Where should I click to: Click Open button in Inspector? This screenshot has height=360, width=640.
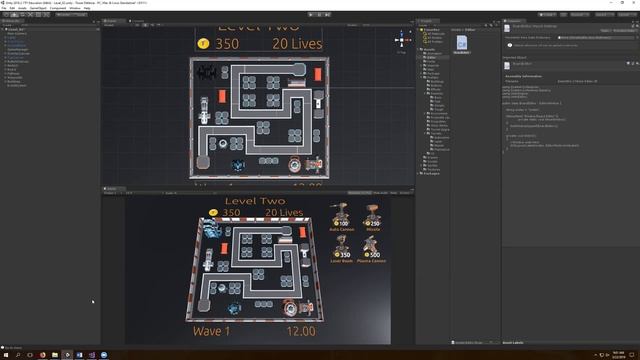click(x=605, y=31)
